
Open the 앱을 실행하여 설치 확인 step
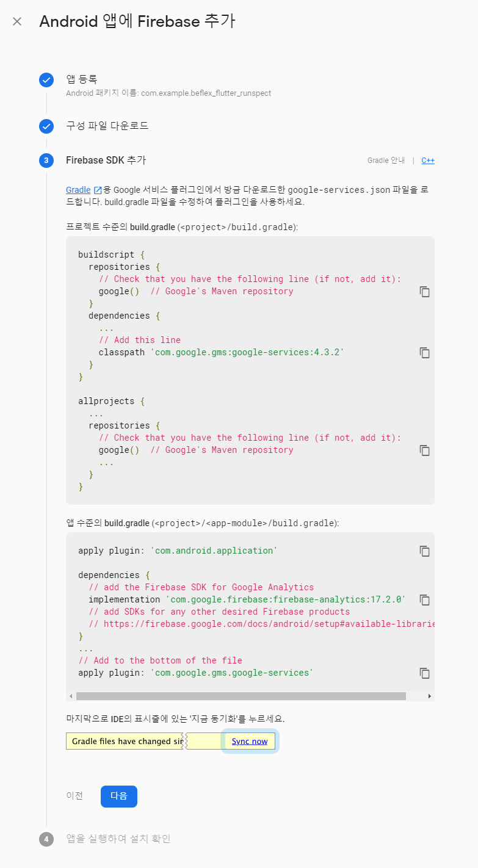pos(118,839)
